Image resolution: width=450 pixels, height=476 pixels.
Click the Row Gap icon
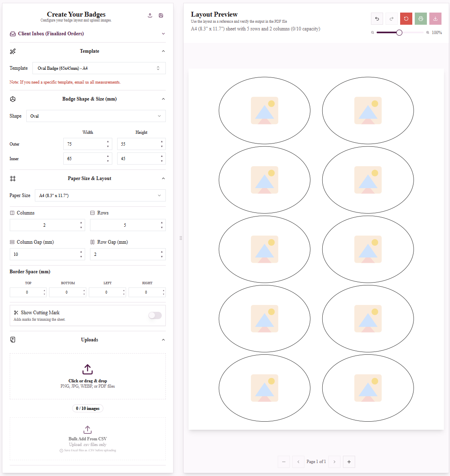pyautogui.click(x=92, y=242)
